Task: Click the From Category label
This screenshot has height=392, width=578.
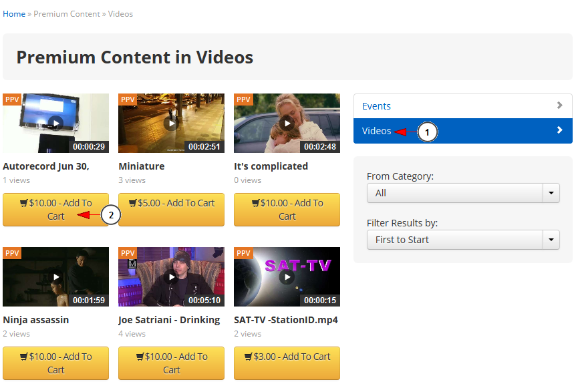Action: [400, 176]
